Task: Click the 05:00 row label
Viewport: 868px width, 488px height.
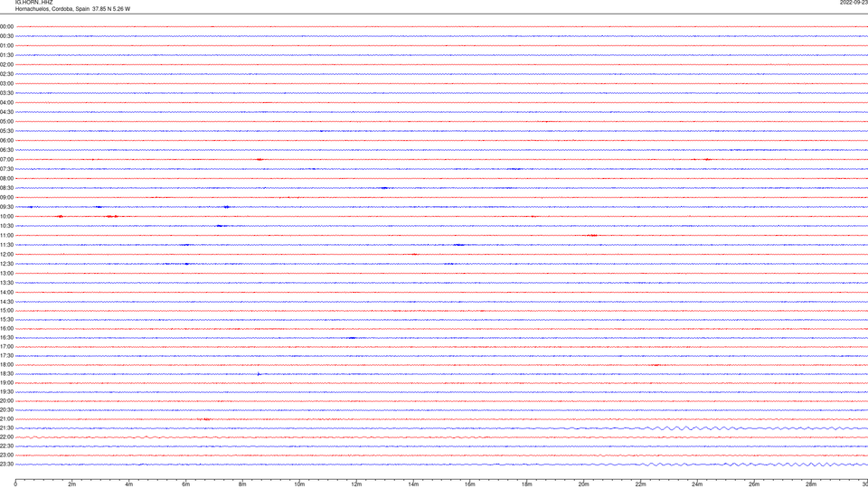Action: (6, 121)
